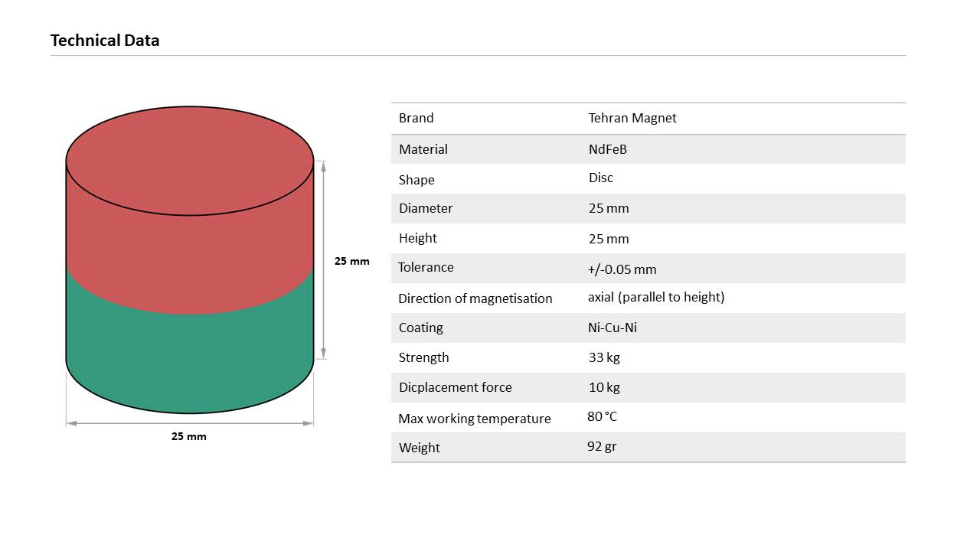Select the NdFeB material value

pos(607,149)
